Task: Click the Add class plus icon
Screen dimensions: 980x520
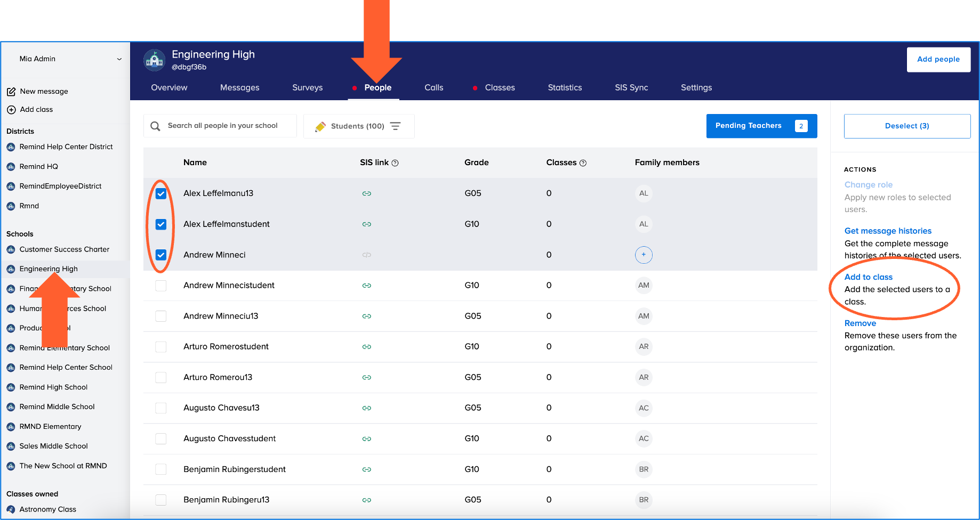Action: coord(11,110)
